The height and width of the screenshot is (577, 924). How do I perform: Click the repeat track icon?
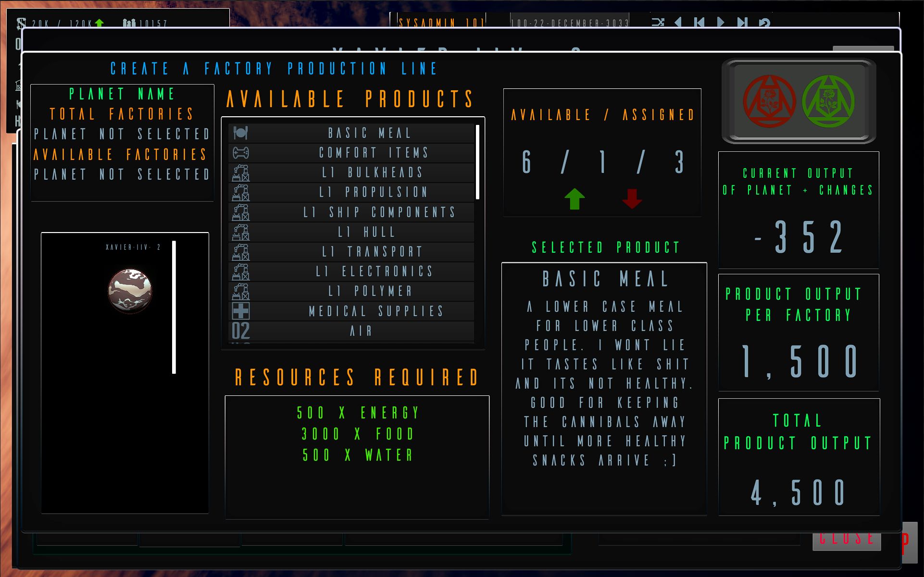[764, 23]
